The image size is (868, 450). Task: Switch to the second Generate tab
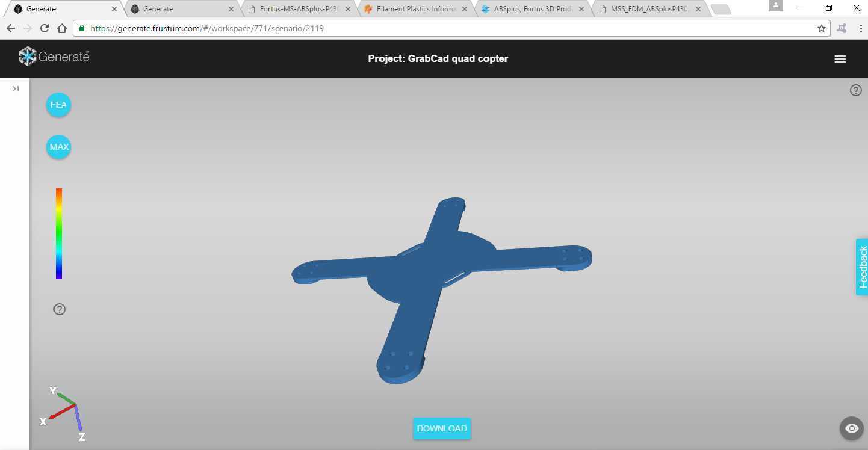click(x=181, y=9)
